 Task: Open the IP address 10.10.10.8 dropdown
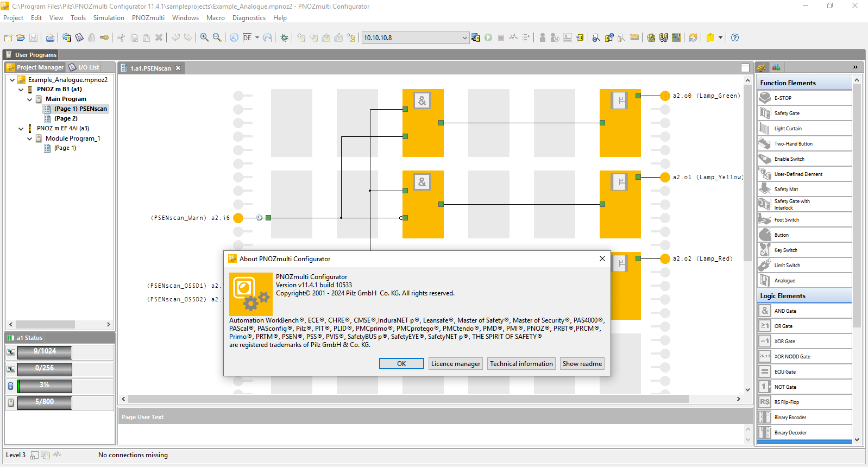(464, 37)
